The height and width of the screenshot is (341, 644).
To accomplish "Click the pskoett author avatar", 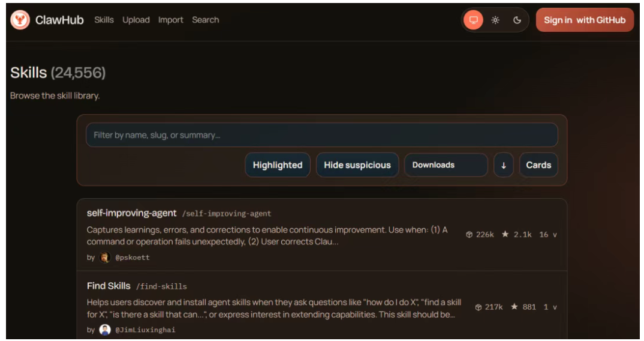I will (x=105, y=257).
